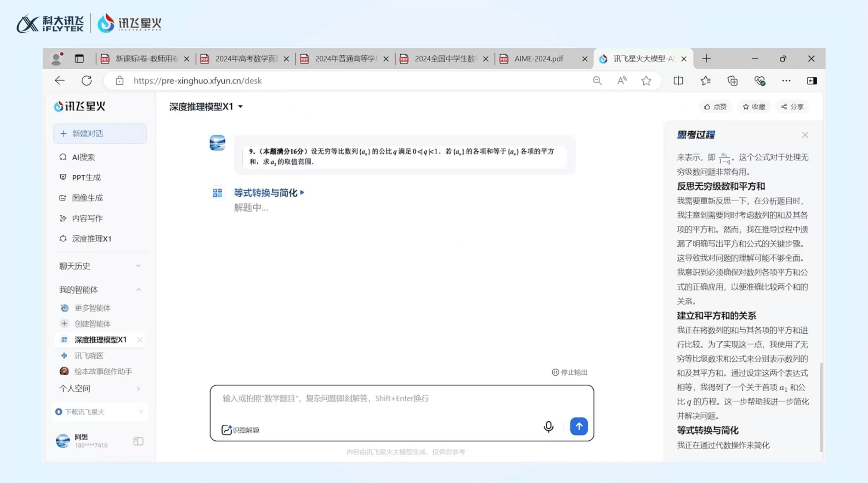Reload the page with refresh icon
The height and width of the screenshot is (483, 868).
click(87, 80)
